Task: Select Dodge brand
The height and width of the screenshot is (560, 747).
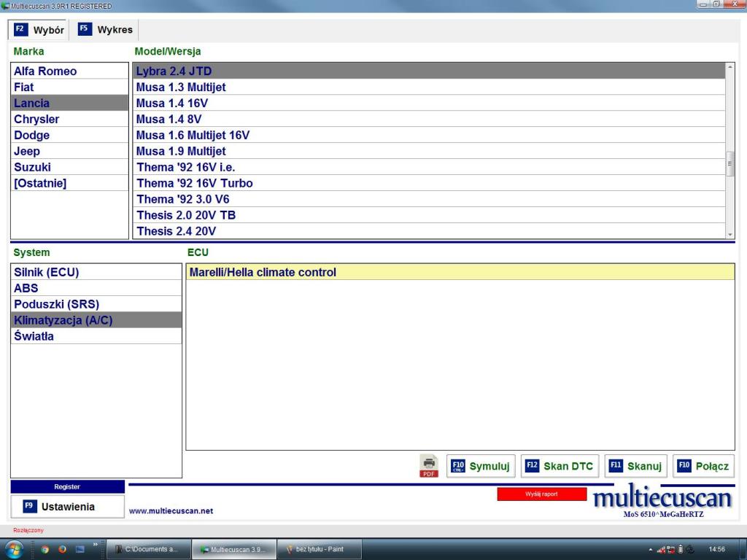Action: pyautogui.click(x=69, y=135)
